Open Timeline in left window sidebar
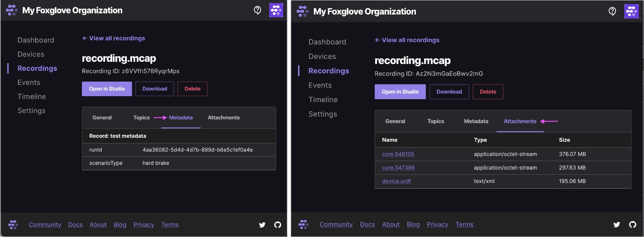The height and width of the screenshot is (237, 644). click(x=32, y=97)
